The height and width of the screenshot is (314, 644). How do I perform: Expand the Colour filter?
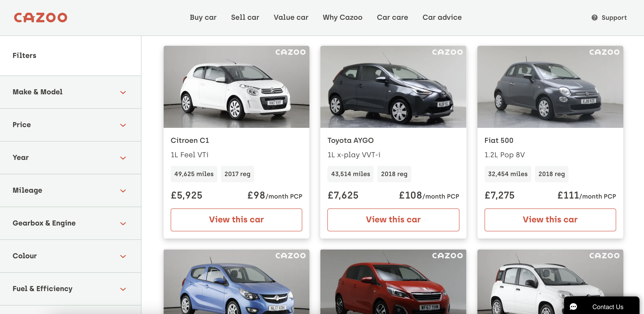click(x=71, y=256)
